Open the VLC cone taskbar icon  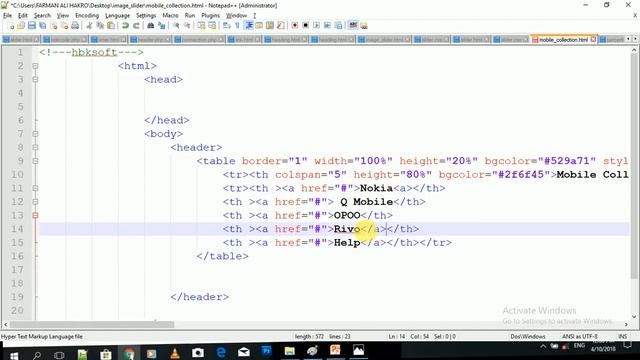point(175,353)
